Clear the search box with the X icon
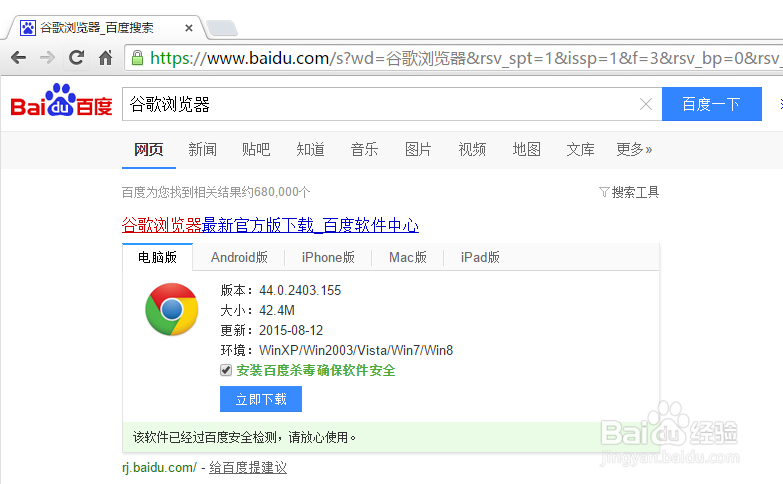 646,104
